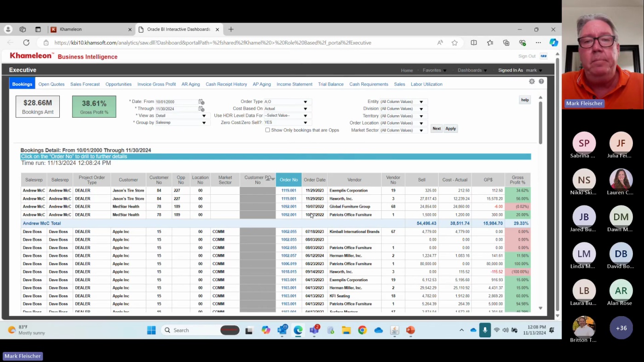Open the Invoice Gross Profit tab

156,84
